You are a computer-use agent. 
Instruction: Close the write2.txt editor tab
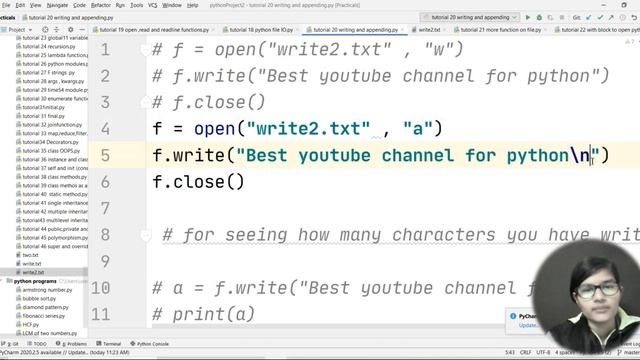[444, 30]
